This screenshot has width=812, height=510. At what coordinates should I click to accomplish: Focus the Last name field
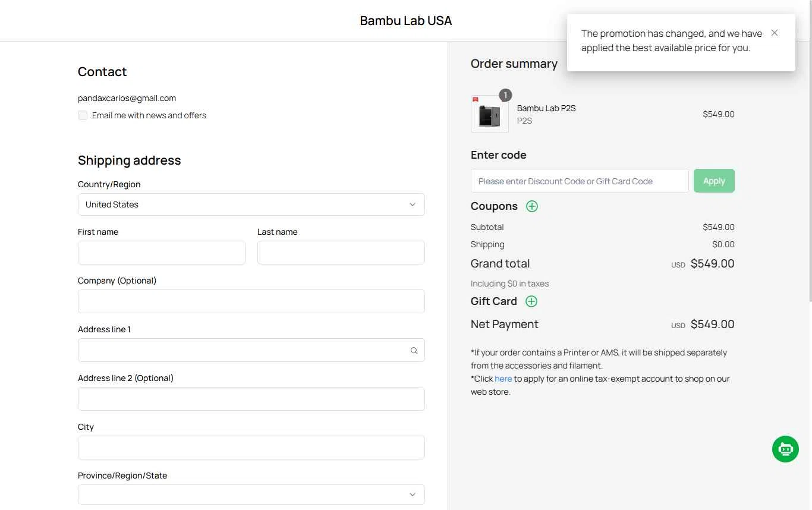(x=341, y=253)
